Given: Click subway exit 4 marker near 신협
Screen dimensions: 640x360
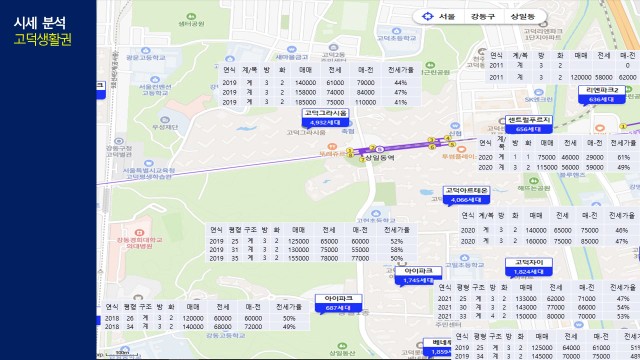Looking at the screenshot, I should point(448,138).
